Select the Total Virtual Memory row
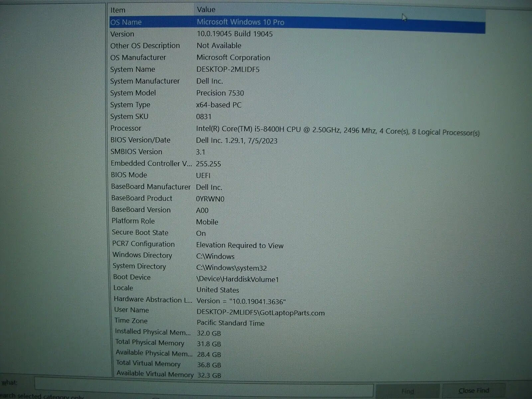 297,364
